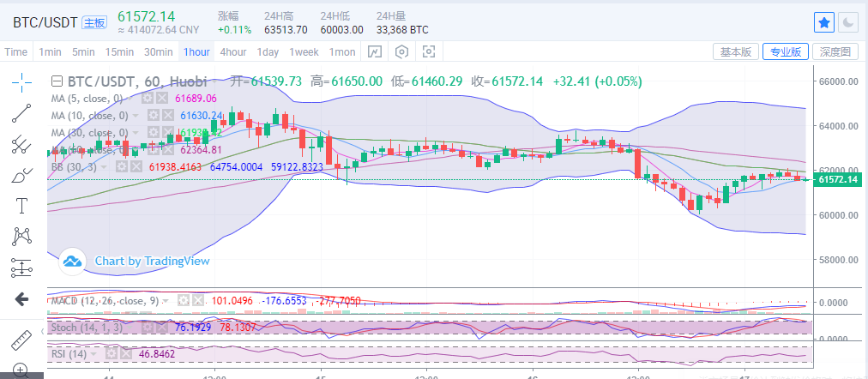The width and height of the screenshot is (868, 379).
Task: Remove the MA (10, close, 0) indicator
Action: coord(167,116)
